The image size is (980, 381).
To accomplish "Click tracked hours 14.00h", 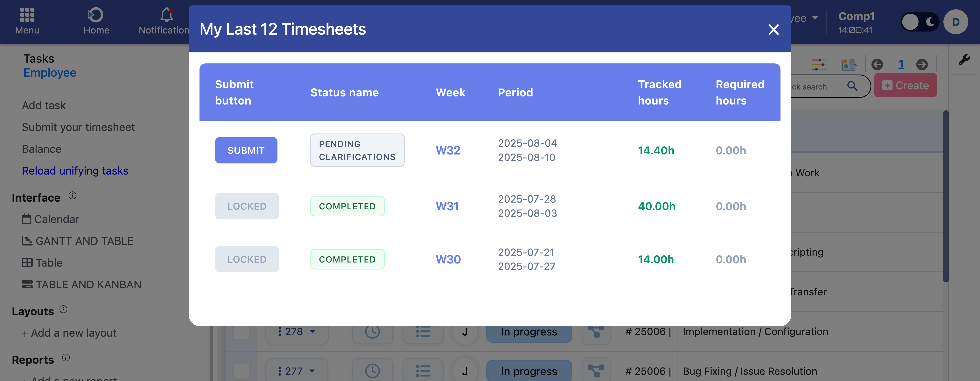I will click(x=656, y=259).
